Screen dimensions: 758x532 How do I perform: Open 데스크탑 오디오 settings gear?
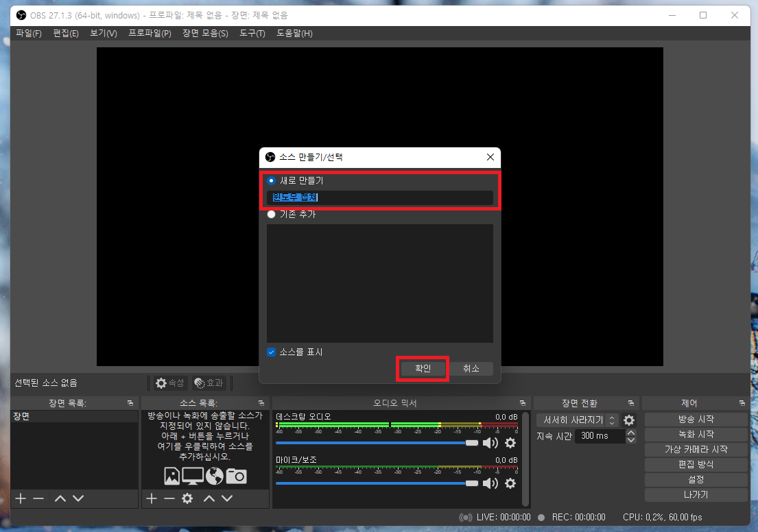tap(510, 443)
